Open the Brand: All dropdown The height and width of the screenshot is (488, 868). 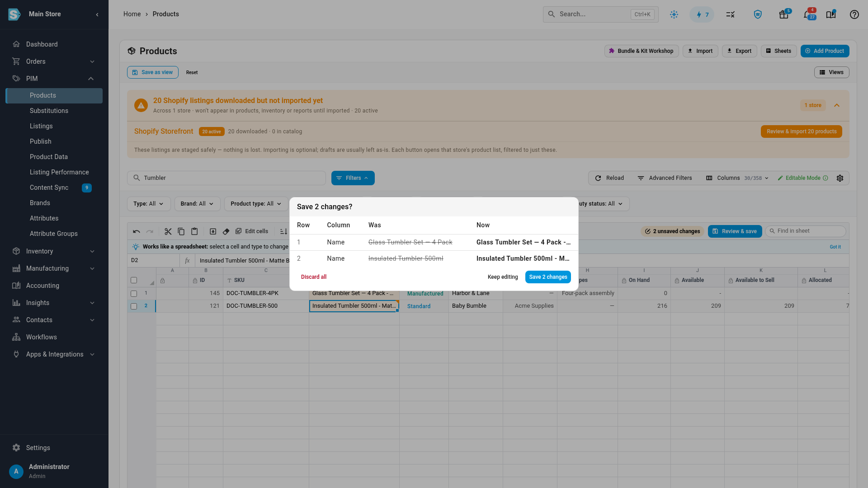(x=197, y=204)
